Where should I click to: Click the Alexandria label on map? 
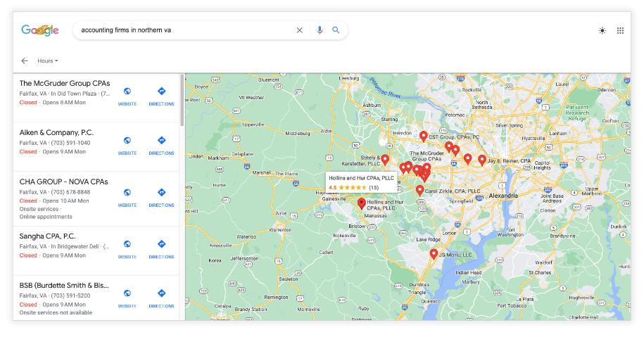(x=503, y=196)
